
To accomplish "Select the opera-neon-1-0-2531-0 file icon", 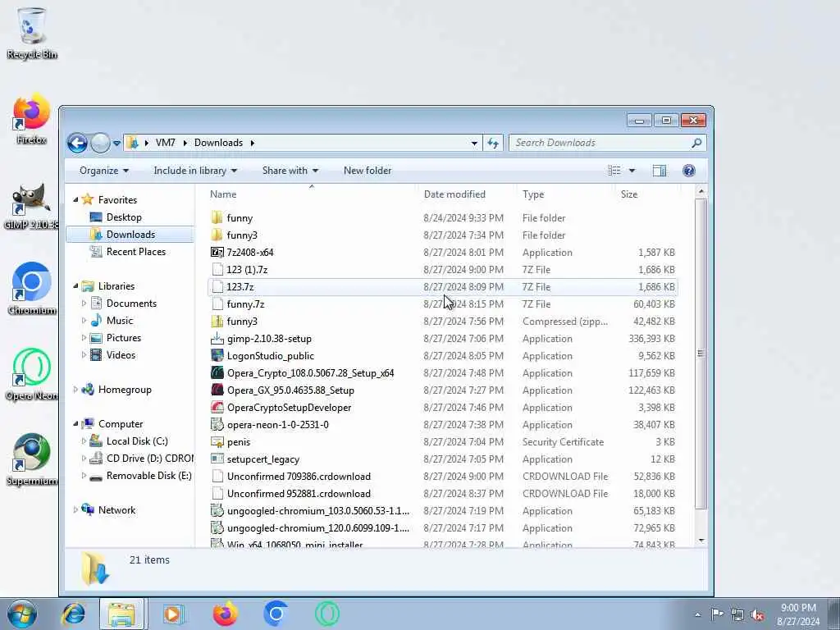I will (x=217, y=425).
